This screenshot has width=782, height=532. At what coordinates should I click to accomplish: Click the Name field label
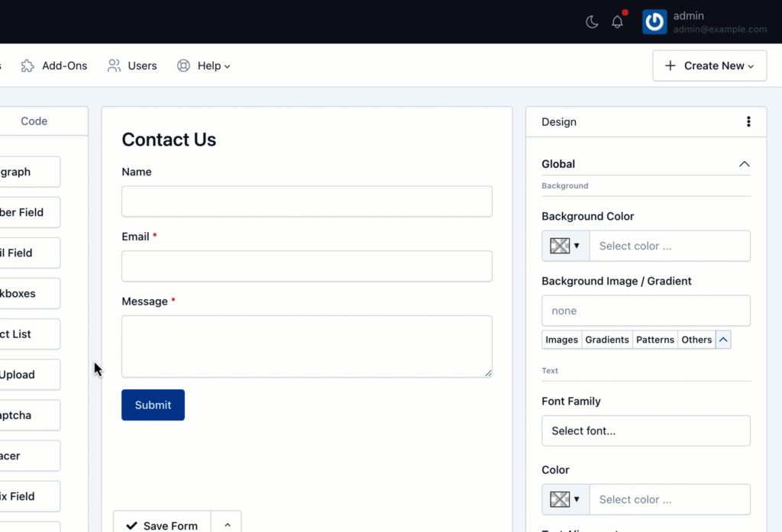point(137,172)
